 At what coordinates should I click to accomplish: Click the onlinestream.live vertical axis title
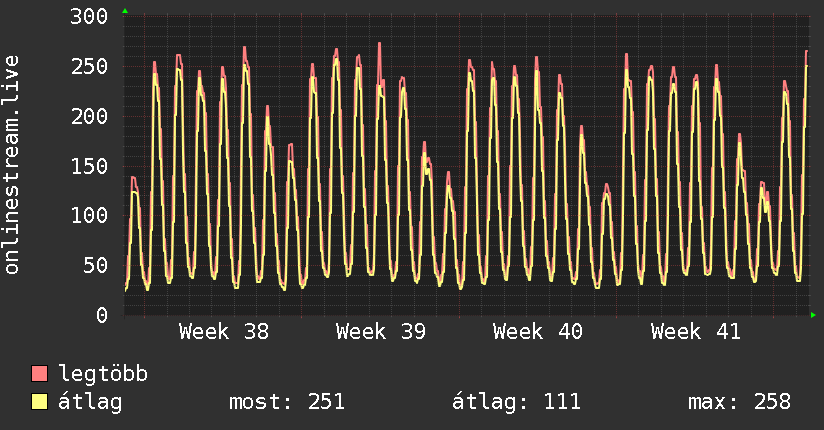[x=11, y=165]
